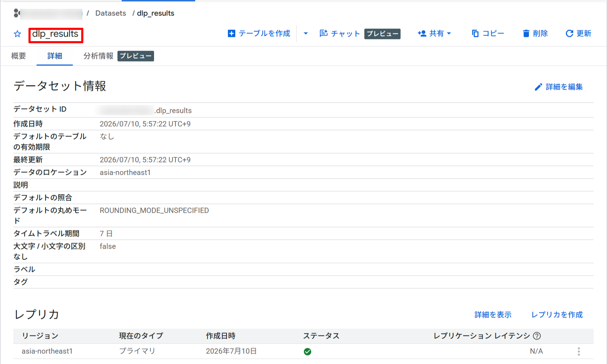Viewport: 607px width, 364px height.
Task: Click the レプリケーション レイテンシ column header
Action: pos(481,336)
